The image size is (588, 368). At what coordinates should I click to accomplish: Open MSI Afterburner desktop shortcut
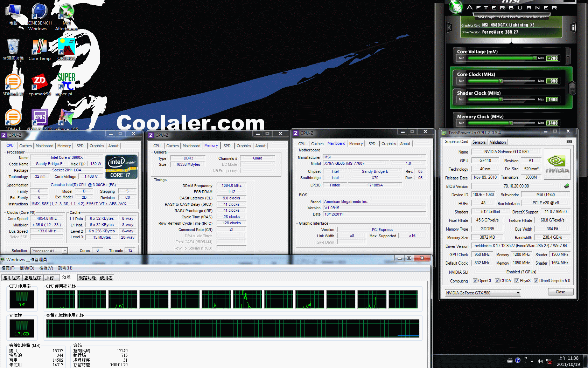[x=66, y=16]
